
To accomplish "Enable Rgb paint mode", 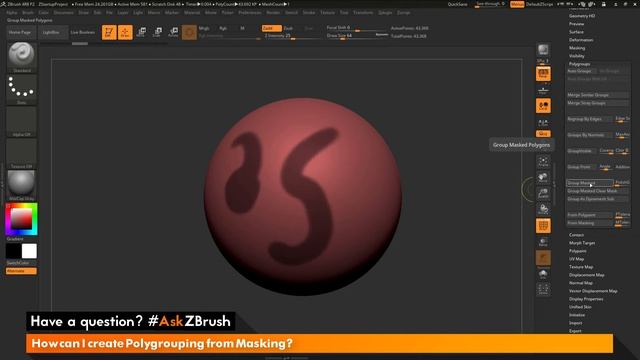I will (x=223, y=28).
